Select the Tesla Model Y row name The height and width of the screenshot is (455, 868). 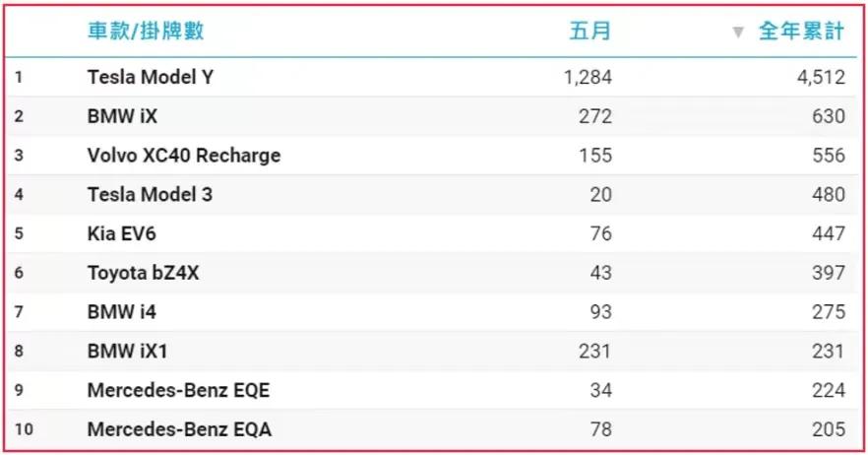point(151,77)
